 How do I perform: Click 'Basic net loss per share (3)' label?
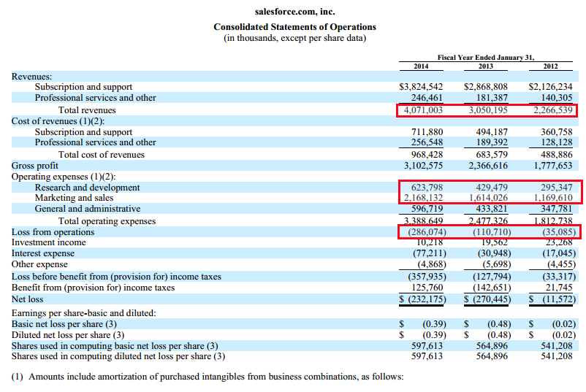64,324
